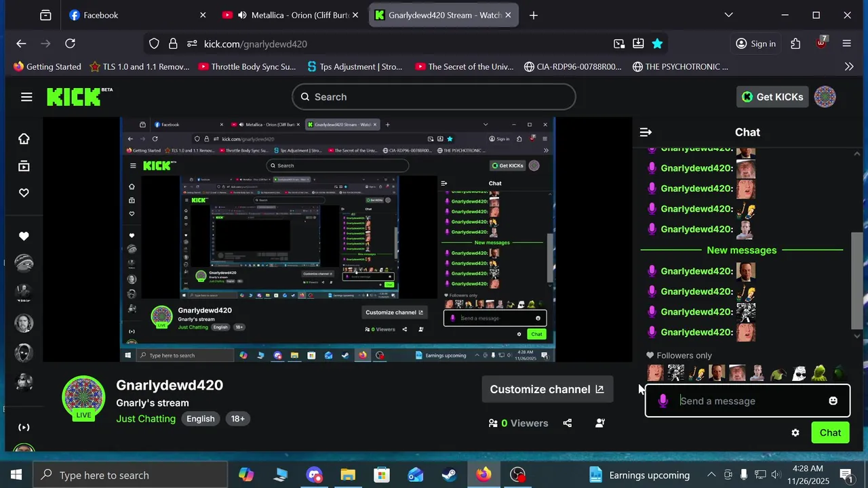
Task: Open Browse icon in Kick sidebar
Action: [x=24, y=166]
